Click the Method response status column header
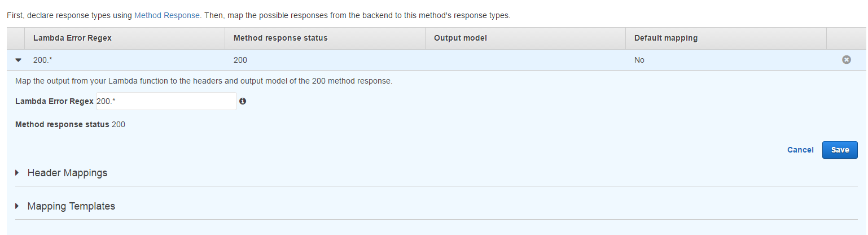 (x=280, y=38)
